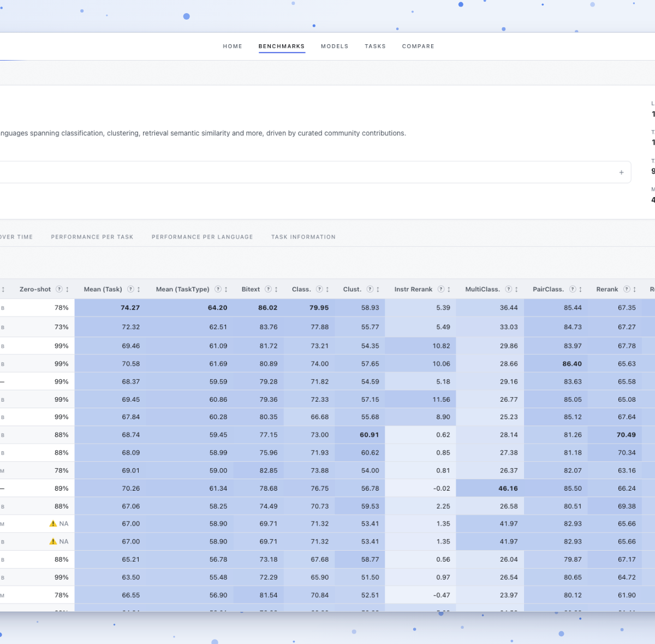The width and height of the screenshot is (655, 644).
Task: Open the Models nav item
Action: [335, 46]
